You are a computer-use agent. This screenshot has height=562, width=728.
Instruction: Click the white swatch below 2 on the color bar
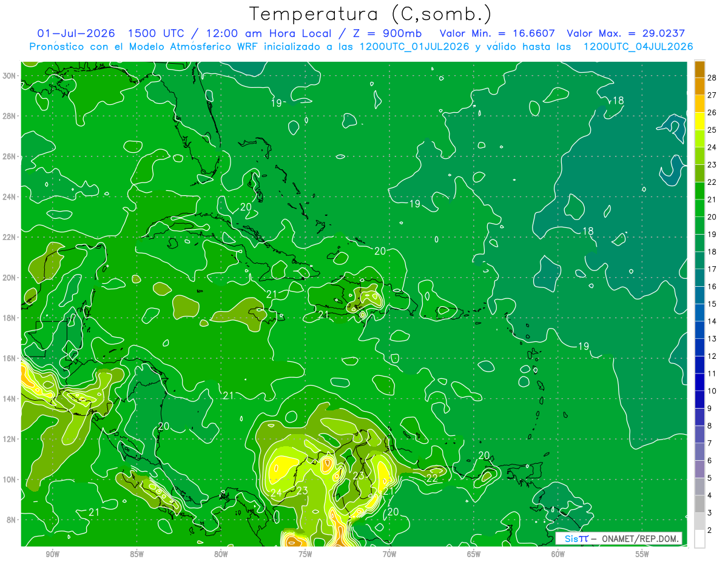tap(699, 539)
